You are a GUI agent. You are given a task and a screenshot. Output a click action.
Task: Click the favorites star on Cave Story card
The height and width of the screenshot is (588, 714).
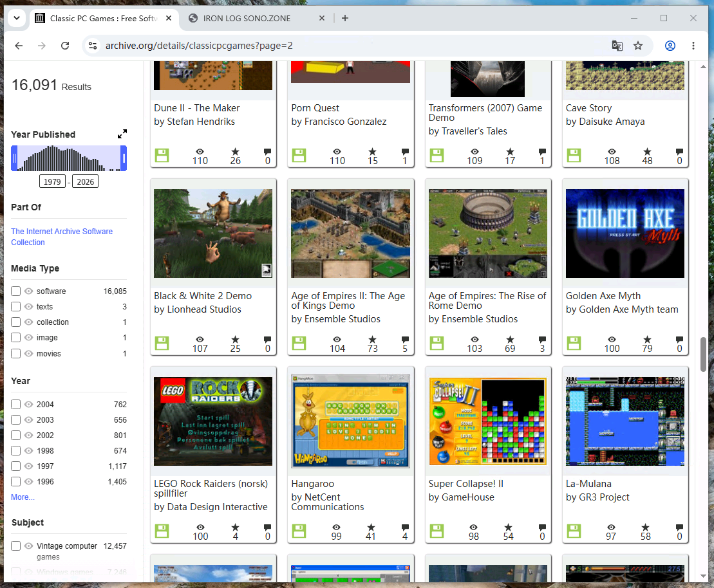(647, 152)
